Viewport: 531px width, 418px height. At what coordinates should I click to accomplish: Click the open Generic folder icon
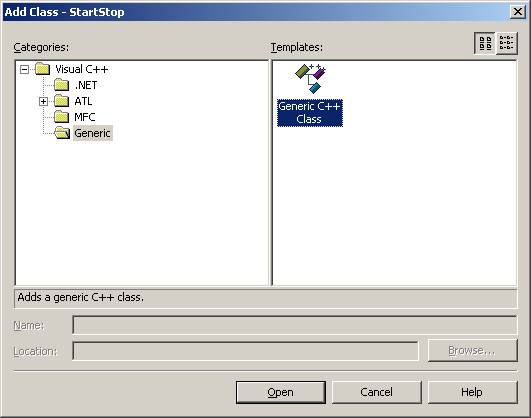tap(62, 133)
